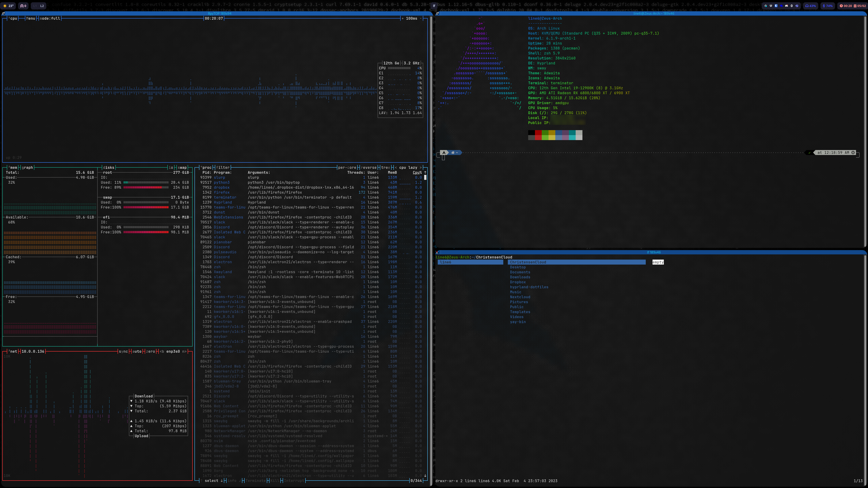The height and width of the screenshot is (488, 868).
Task: Click the blue cloud tray icon
Action: (781, 6)
